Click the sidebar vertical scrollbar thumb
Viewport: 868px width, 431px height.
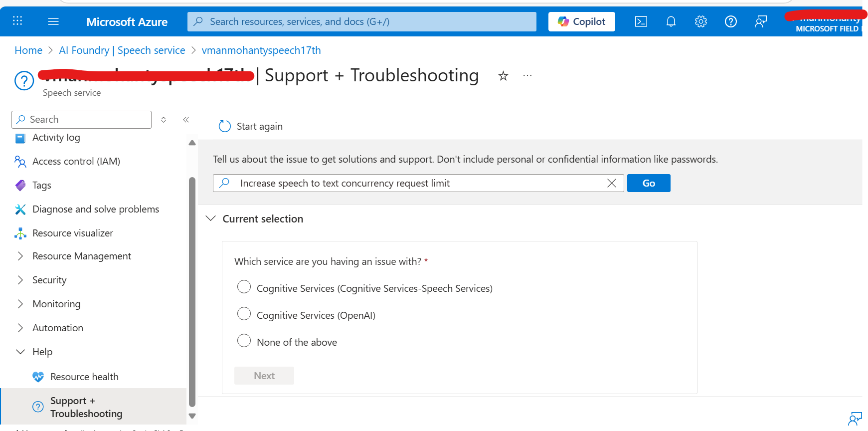pyautogui.click(x=192, y=292)
